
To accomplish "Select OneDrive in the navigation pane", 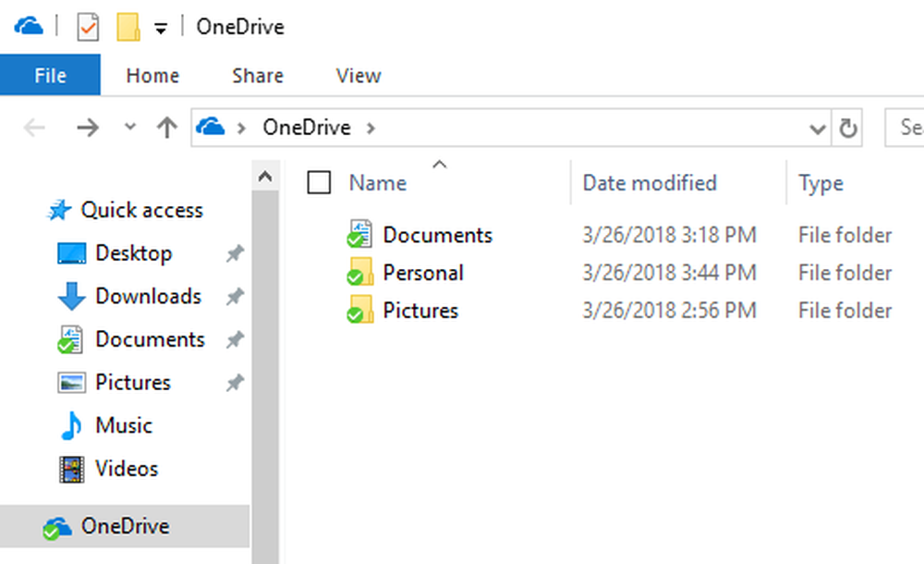I will click(125, 526).
